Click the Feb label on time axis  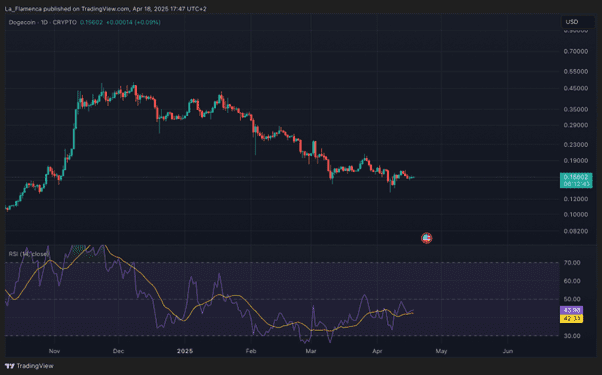[x=251, y=351]
